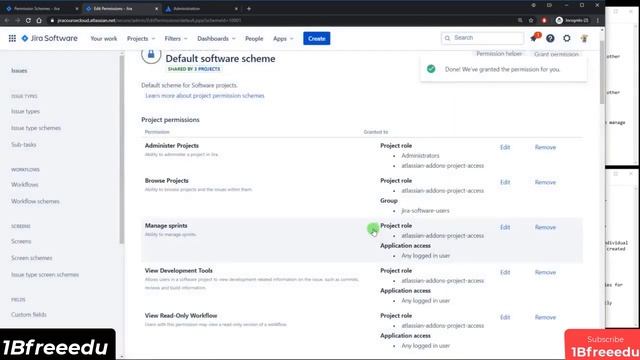640x360 pixels.
Task: Edit Browse Projects permission
Action: (505, 182)
